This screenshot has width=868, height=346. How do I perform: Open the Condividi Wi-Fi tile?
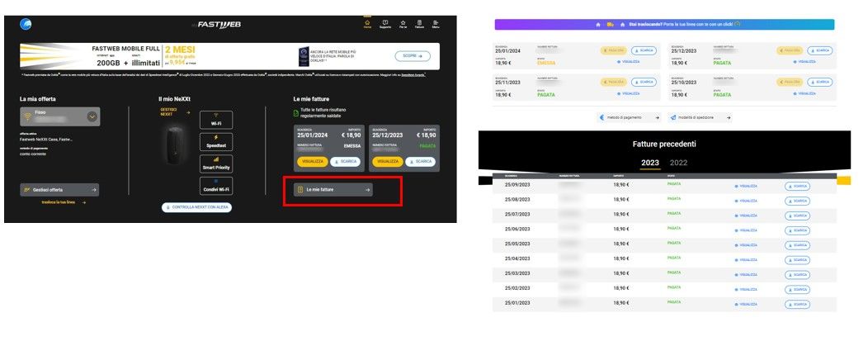pyautogui.click(x=215, y=186)
